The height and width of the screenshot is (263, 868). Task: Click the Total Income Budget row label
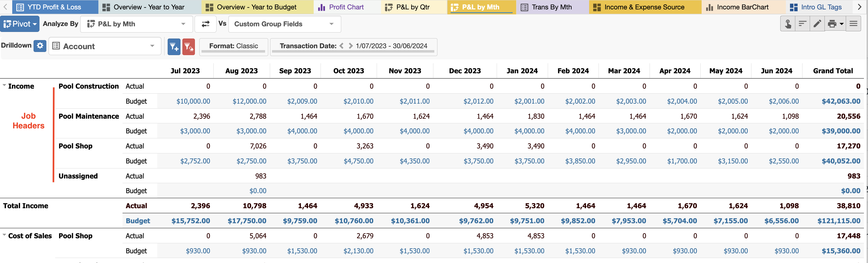click(x=138, y=221)
